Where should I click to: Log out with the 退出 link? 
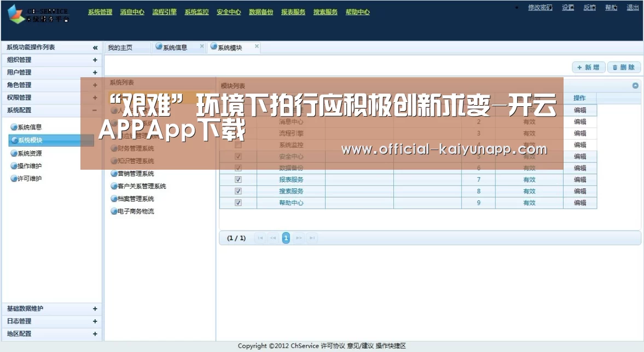click(x=633, y=8)
